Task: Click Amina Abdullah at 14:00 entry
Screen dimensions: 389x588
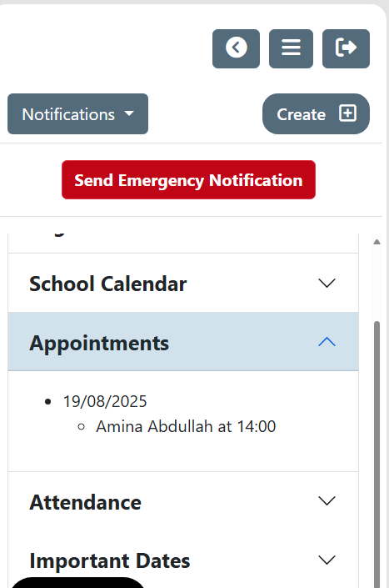Action: (x=186, y=426)
